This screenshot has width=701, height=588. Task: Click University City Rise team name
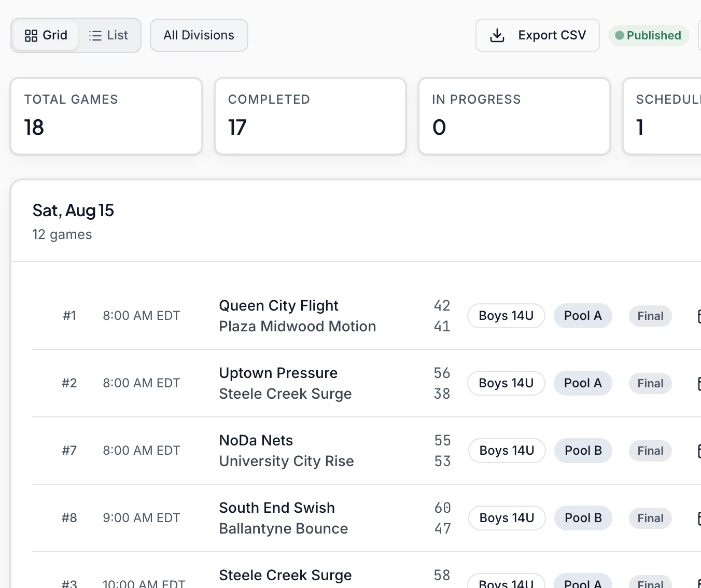[286, 461]
